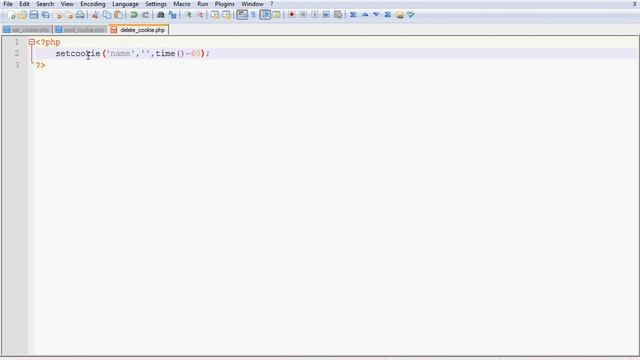Save the current file with floppy icon
640x360 pixels.
34,15
